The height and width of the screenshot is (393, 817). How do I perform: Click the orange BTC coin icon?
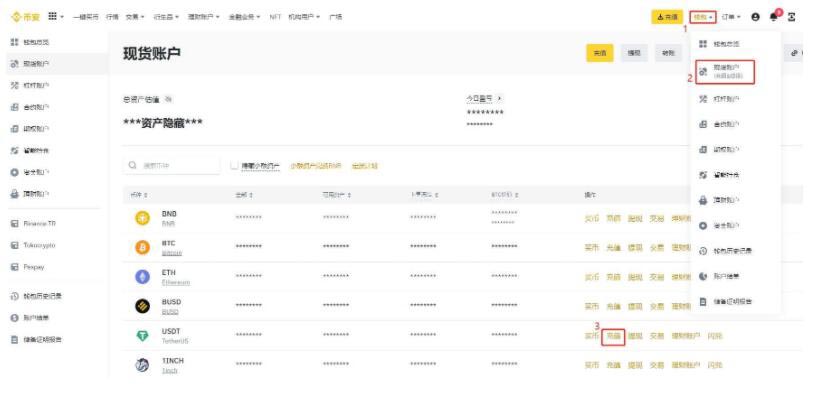(142, 248)
